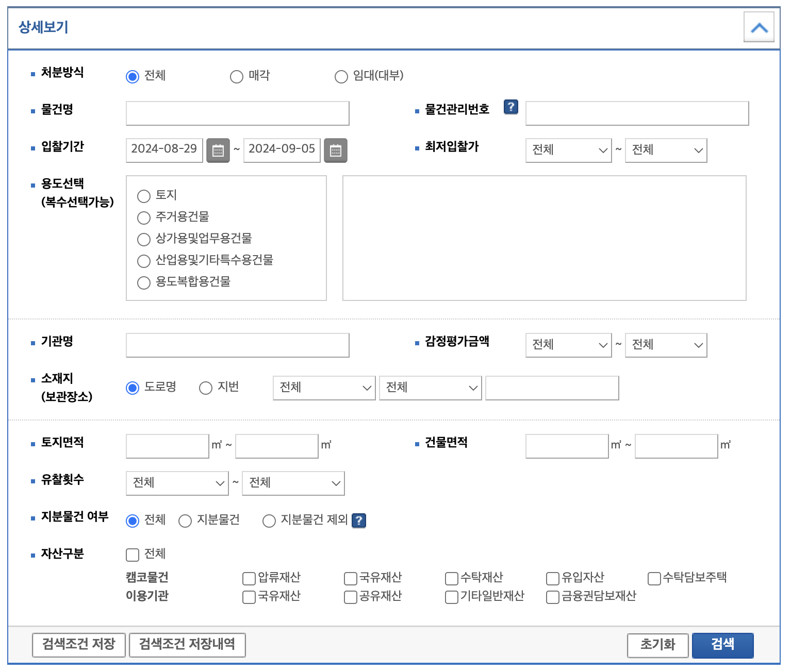Select the 매각 disposal method
The height and width of the screenshot is (672, 791).
(x=237, y=76)
